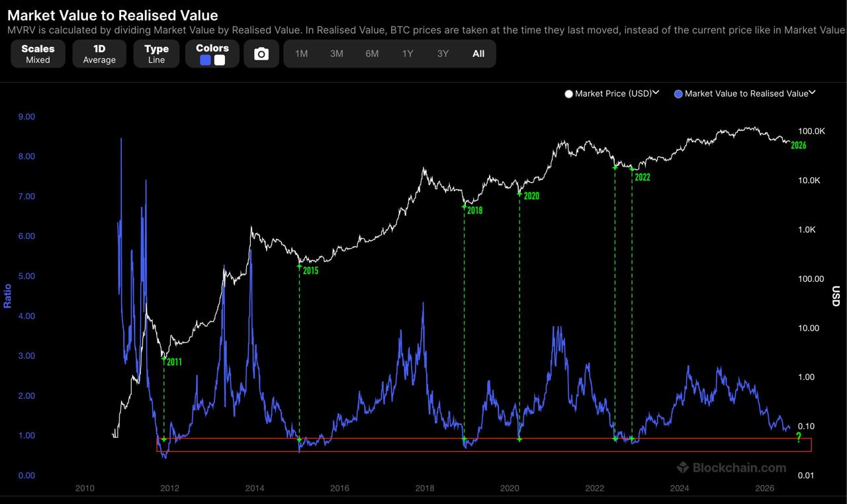The image size is (847, 504).
Task: Open the Type Line dropdown
Action: click(156, 54)
